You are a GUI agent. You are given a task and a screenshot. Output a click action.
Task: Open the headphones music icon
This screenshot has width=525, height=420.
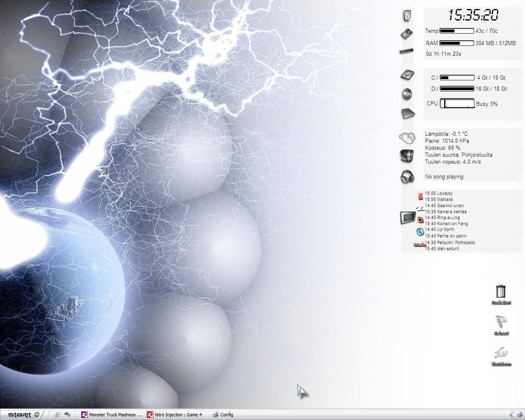click(407, 177)
